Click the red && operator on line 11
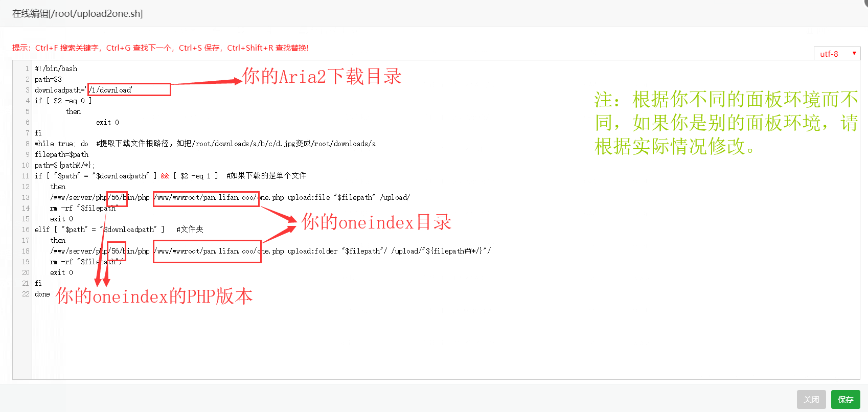The height and width of the screenshot is (412, 868). (165, 176)
